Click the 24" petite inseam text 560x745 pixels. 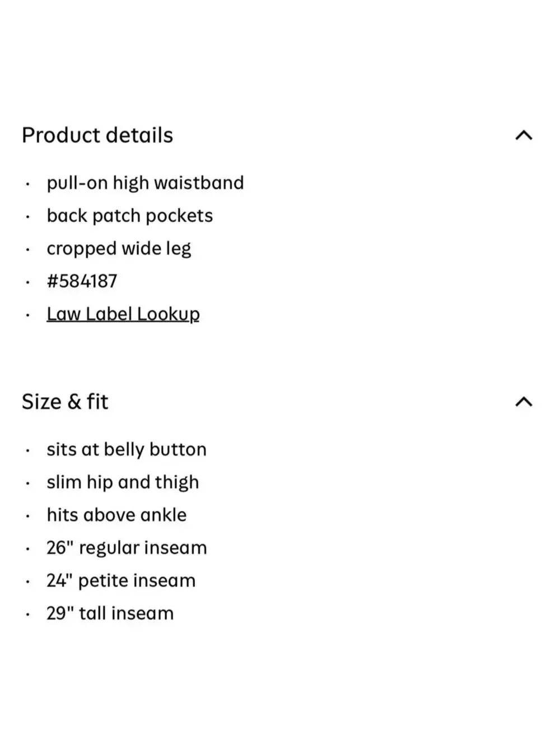[121, 580]
